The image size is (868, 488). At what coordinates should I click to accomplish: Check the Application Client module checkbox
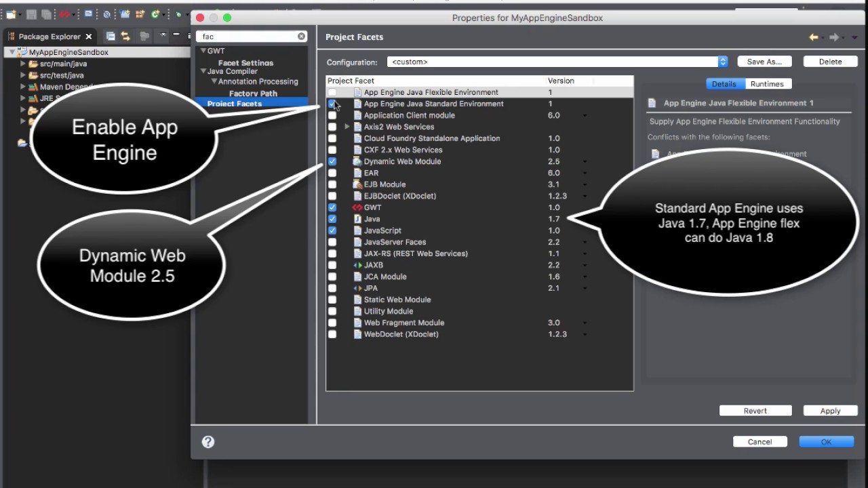click(x=332, y=115)
